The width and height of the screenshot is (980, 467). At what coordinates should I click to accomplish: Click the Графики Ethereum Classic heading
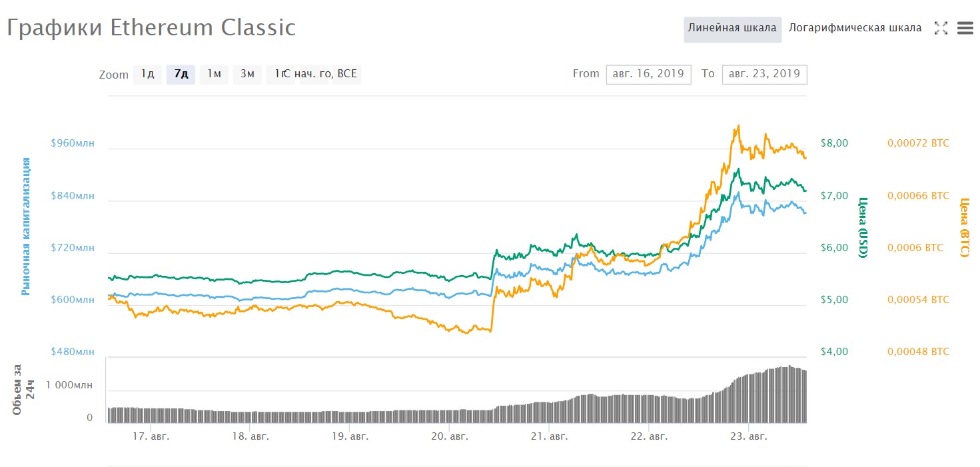[x=151, y=28]
